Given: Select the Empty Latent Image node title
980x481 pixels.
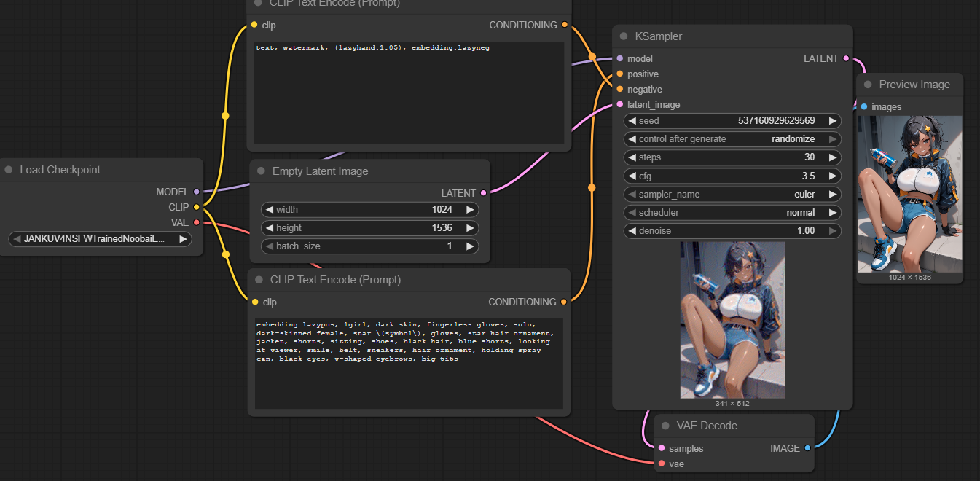Looking at the screenshot, I should pyautogui.click(x=321, y=171).
